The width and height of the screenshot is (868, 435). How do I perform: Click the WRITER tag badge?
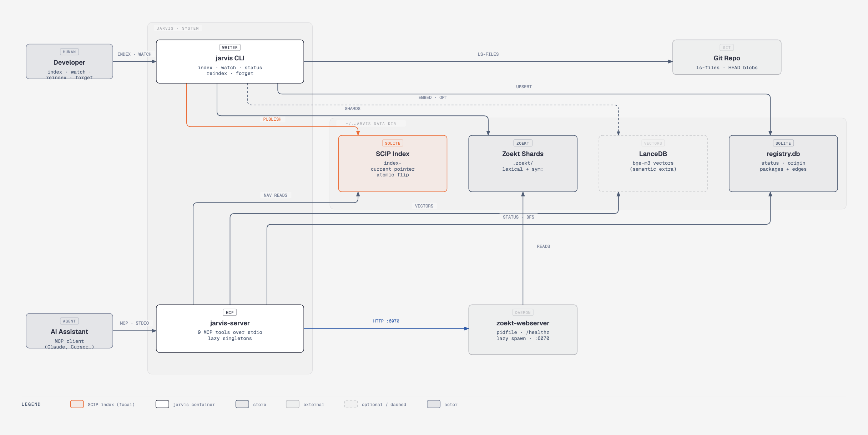click(x=230, y=47)
